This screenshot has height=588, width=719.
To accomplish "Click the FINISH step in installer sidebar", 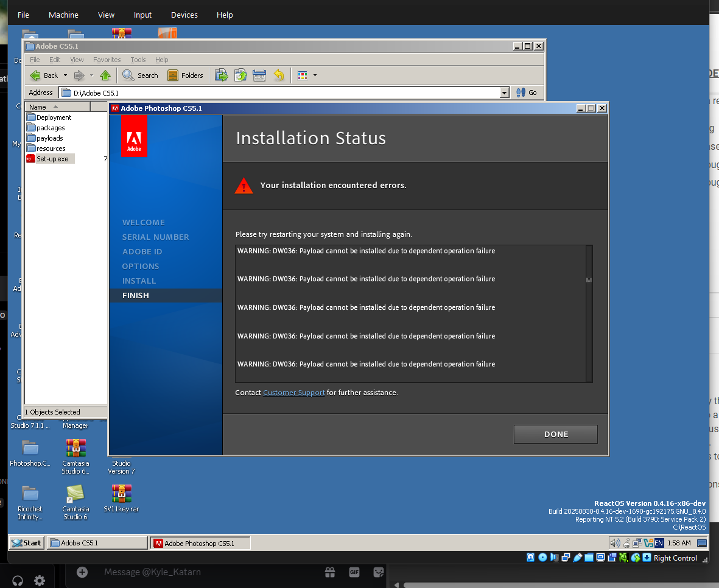I will pyautogui.click(x=136, y=295).
